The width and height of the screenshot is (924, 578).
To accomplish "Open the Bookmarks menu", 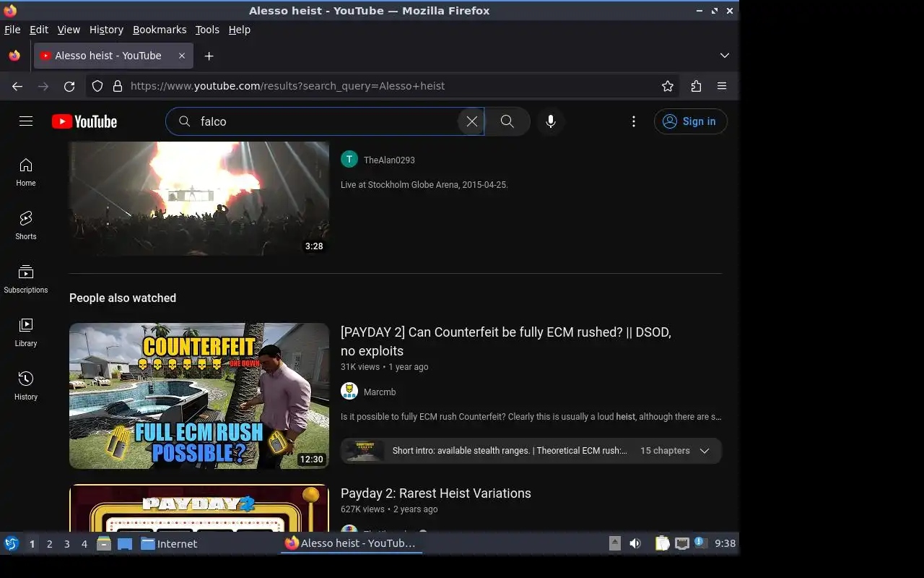I will [x=160, y=30].
